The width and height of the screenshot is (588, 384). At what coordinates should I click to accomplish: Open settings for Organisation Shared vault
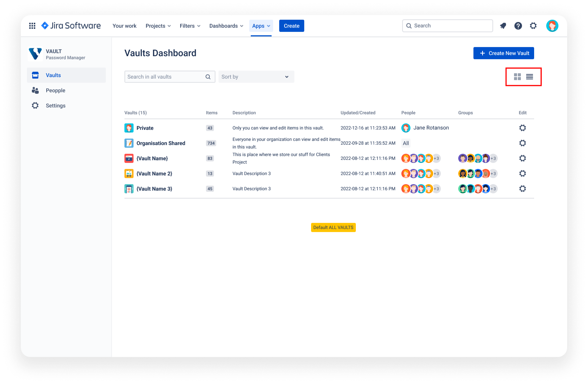[x=522, y=143]
